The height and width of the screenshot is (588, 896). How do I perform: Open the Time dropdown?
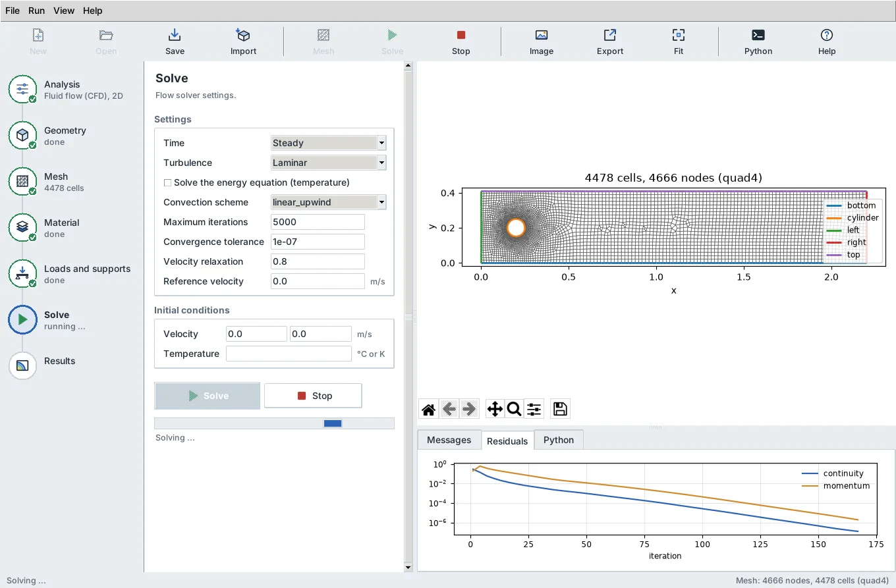[x=329, y=143]
